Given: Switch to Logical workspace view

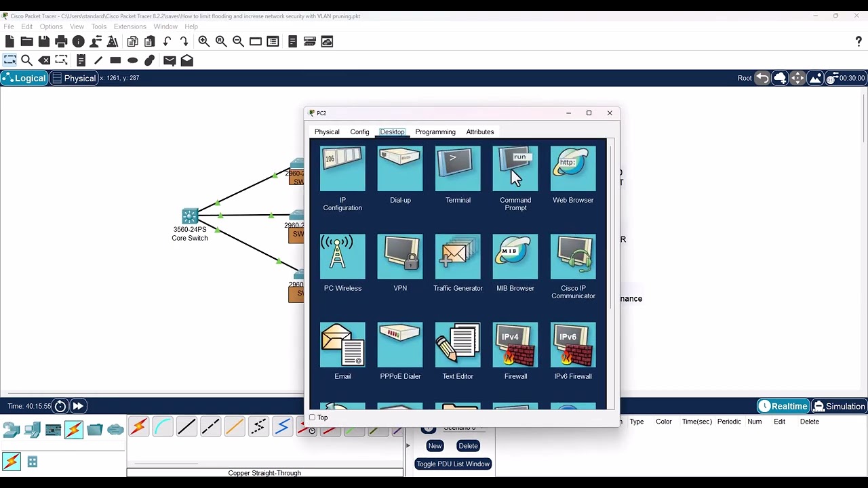Looking at the screenshot, I should click(x=24, y=78).
